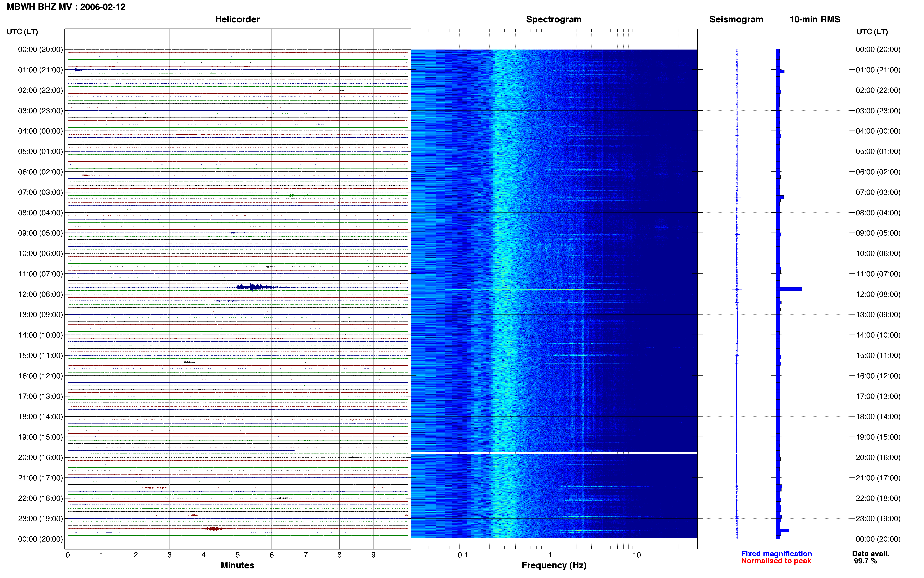Click the right time label '04:00 (00:00)'
The image size is (924, 578).
coord(878,131)
